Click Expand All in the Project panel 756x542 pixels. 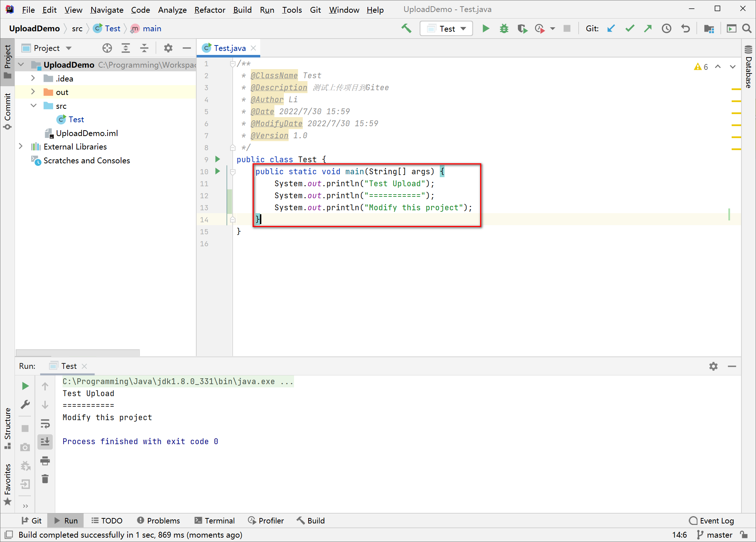[126, 48]
